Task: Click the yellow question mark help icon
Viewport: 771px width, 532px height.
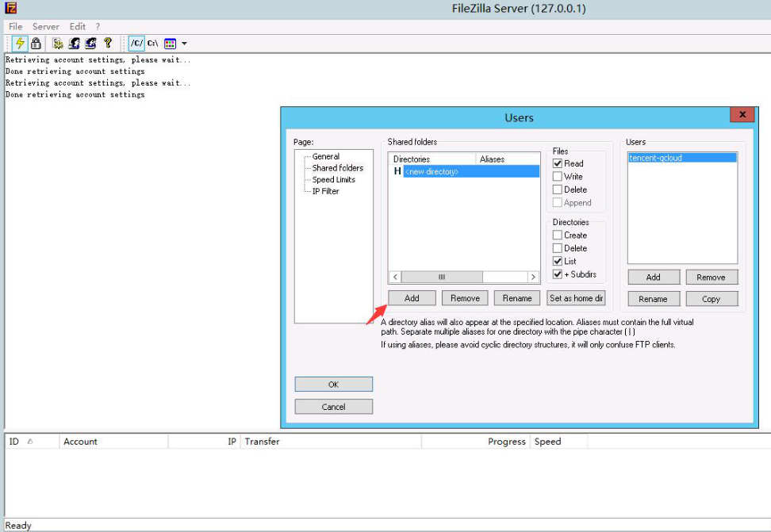Action: point(108,44)
